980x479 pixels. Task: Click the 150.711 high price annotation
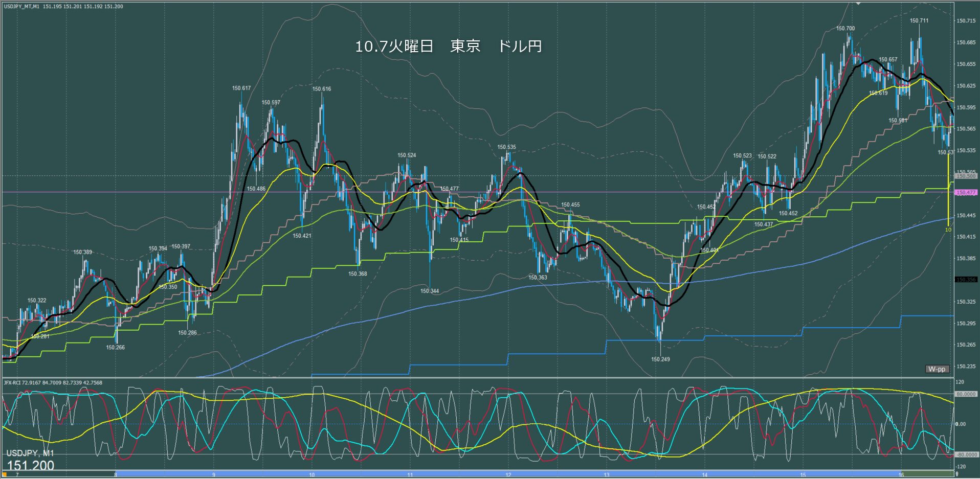click(919, 21)
